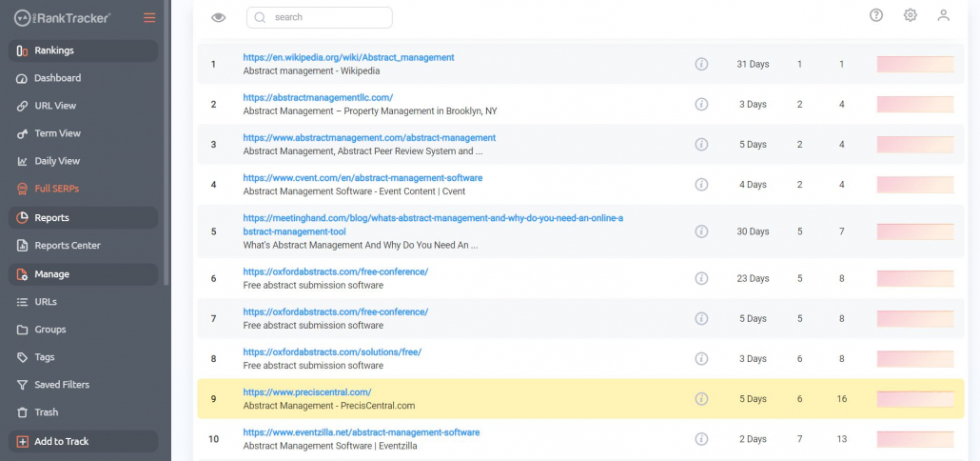
Task: Click the Saved Filters funnel icon
Action: pos(23,385)
